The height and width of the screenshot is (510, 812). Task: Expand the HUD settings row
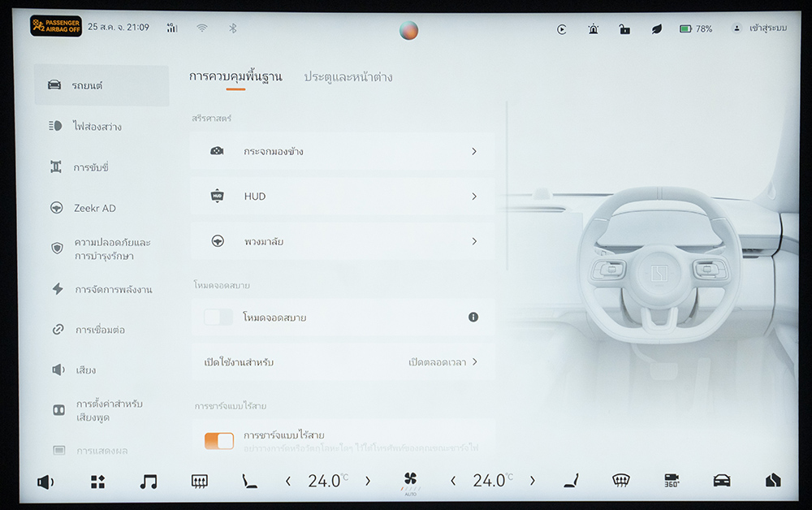(343, 197)
